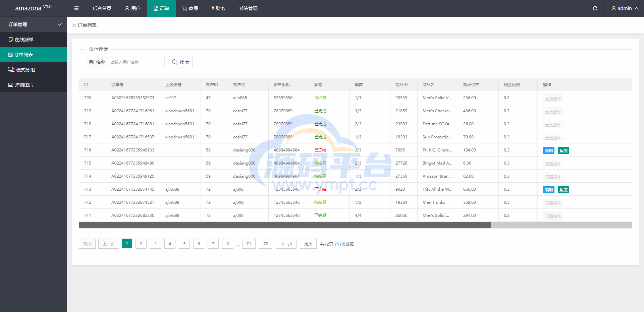Go to page 3
644x312 pixels.
tap(155, 244)
